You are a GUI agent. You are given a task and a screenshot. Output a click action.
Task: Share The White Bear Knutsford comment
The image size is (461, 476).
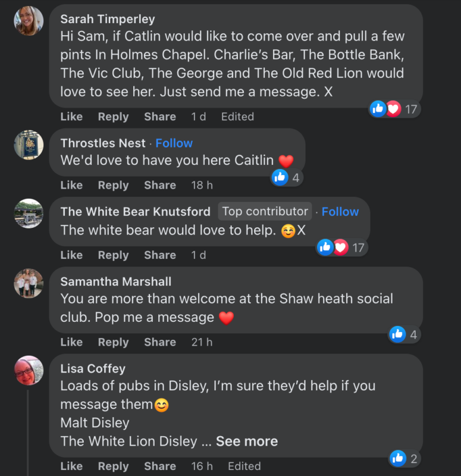point(160,255)
